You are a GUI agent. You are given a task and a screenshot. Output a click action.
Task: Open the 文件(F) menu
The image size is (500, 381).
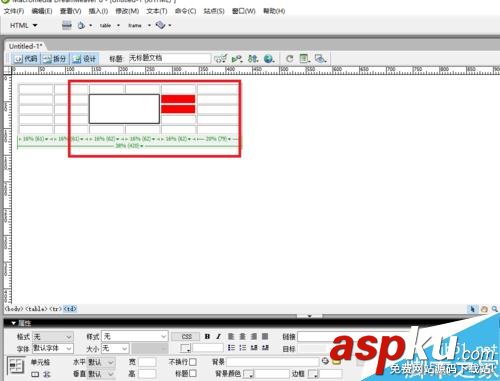pos(14,11)
